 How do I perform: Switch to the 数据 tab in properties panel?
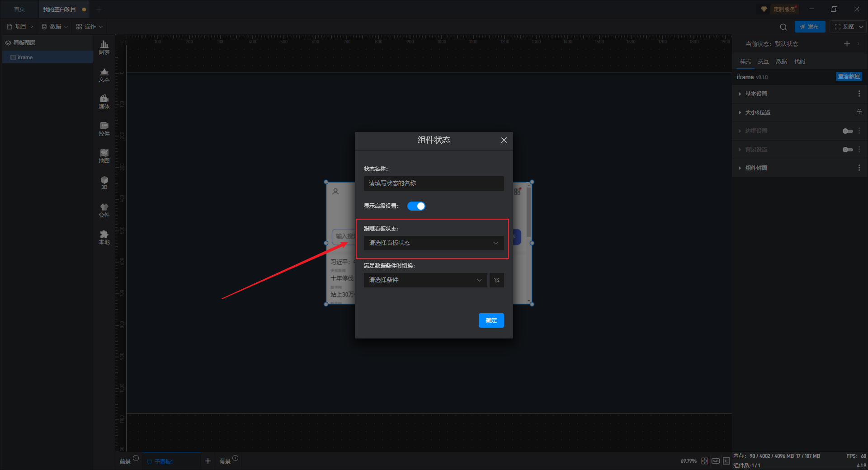(781, 61)
